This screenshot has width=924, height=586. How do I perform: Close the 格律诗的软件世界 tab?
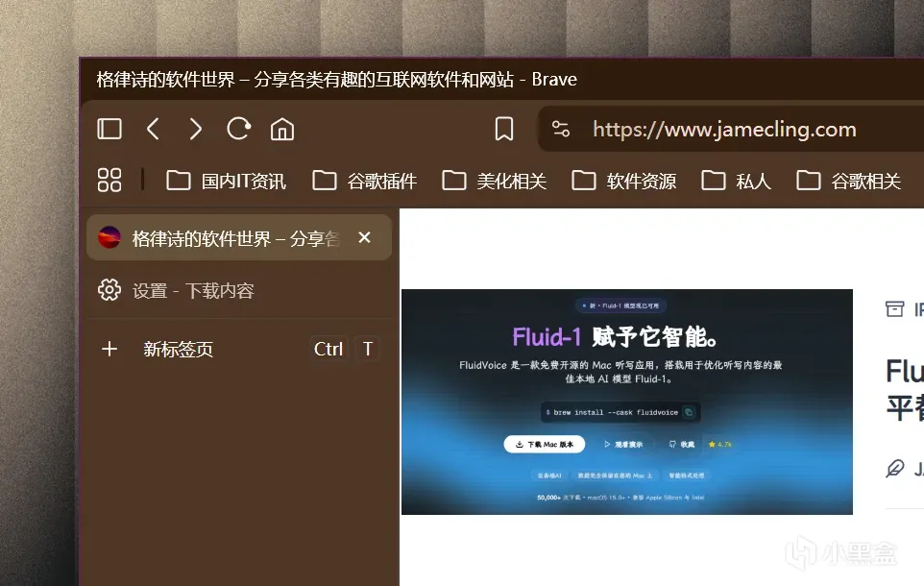(x=364, y=237)
